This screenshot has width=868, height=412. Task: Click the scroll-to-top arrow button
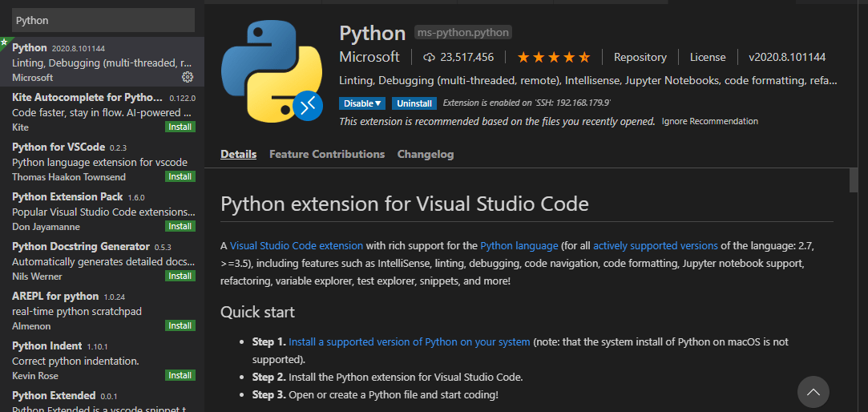tap(813, 392)
